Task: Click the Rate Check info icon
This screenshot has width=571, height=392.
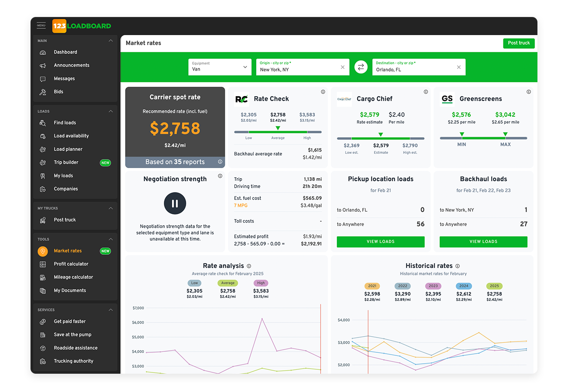Action: pyautogui.click(x=323, y=92)
